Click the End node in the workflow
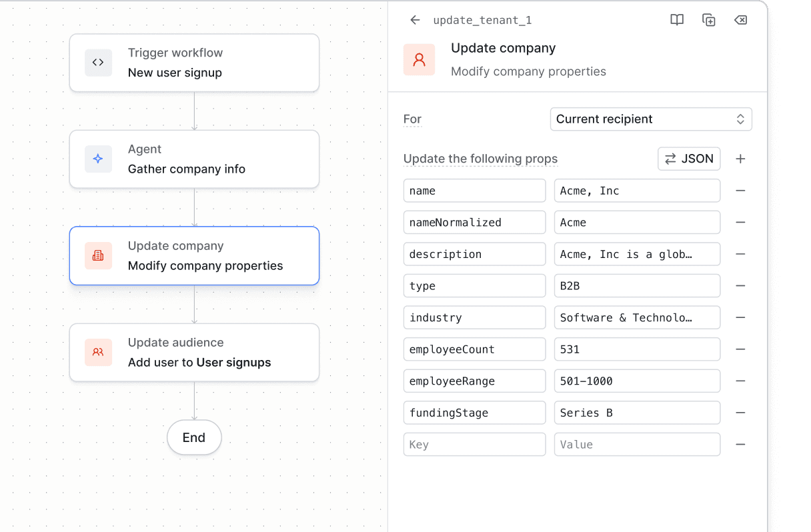811x532 pixels. (x=194, y=437)
